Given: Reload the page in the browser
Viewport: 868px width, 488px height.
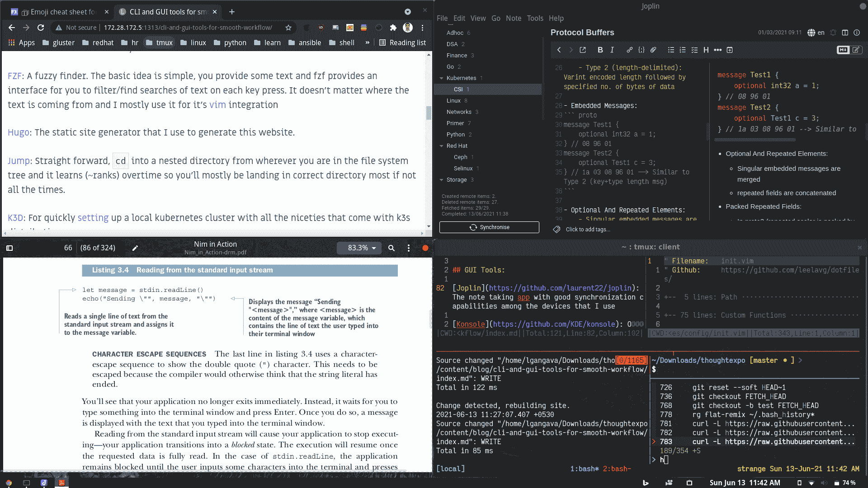Looking at the screenshot, I should [x=41, y=28].
